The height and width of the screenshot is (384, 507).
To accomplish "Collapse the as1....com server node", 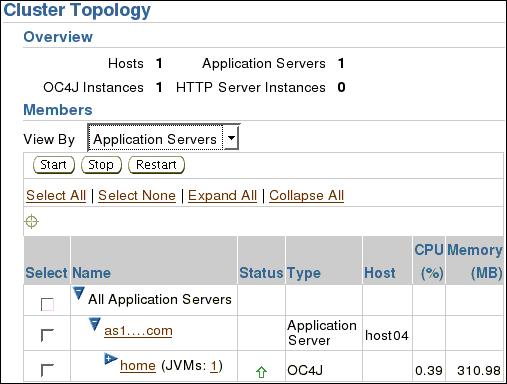I will click(95, 324).
